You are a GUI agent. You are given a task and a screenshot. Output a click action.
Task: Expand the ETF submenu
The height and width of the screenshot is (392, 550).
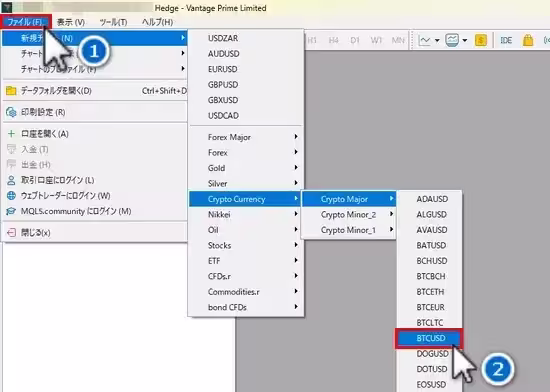click(246, 261)
